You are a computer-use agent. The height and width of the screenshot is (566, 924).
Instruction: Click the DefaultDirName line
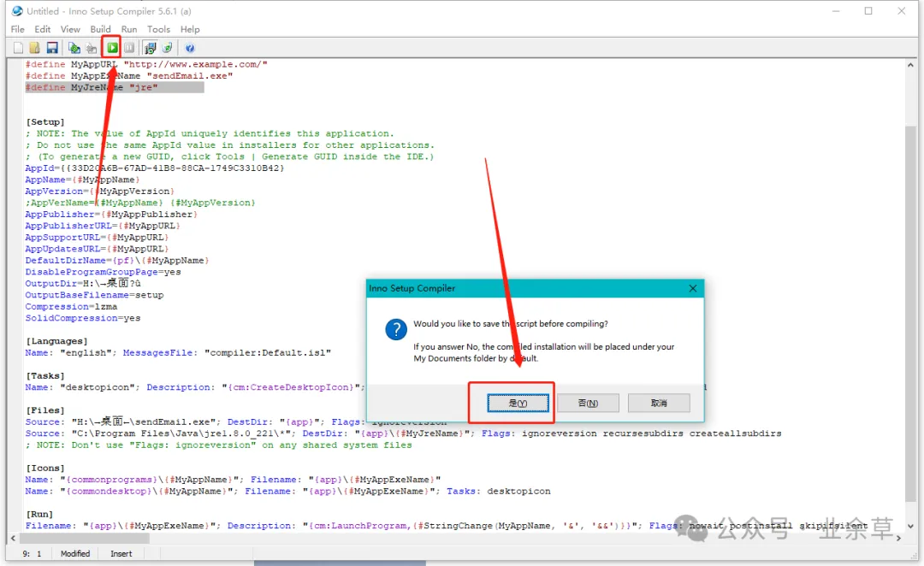click(x=116, y=260)
